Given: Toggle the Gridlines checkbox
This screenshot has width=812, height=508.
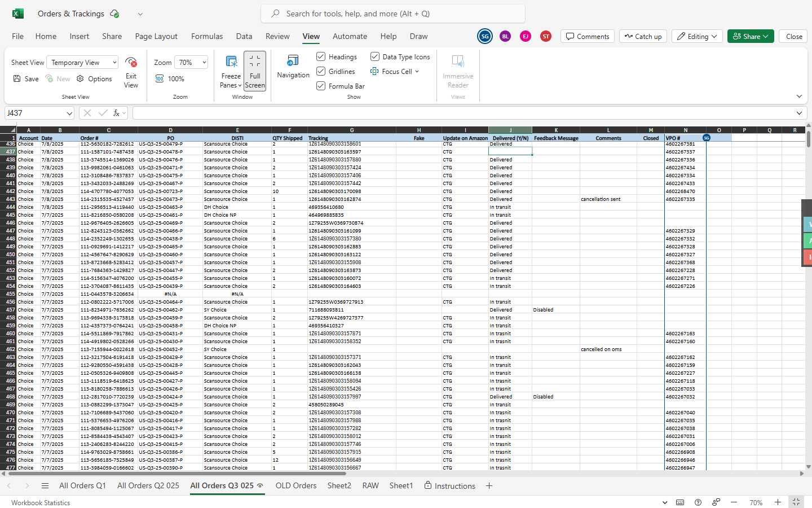Looking at the screenshot, I should click(x=321, y=71).
